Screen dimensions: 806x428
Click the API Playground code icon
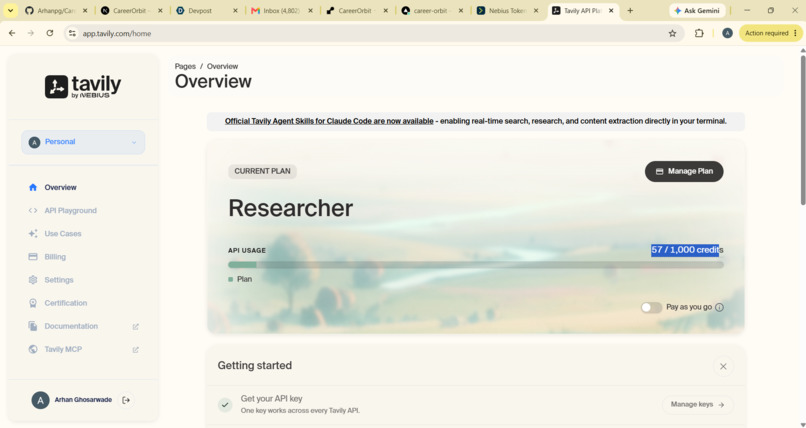click(x=33, y=211)
